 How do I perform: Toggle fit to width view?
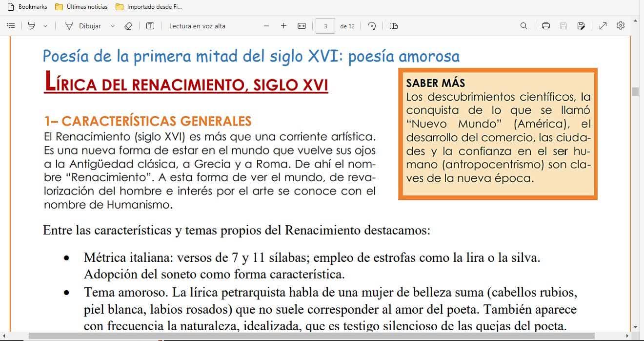point(302,26)
